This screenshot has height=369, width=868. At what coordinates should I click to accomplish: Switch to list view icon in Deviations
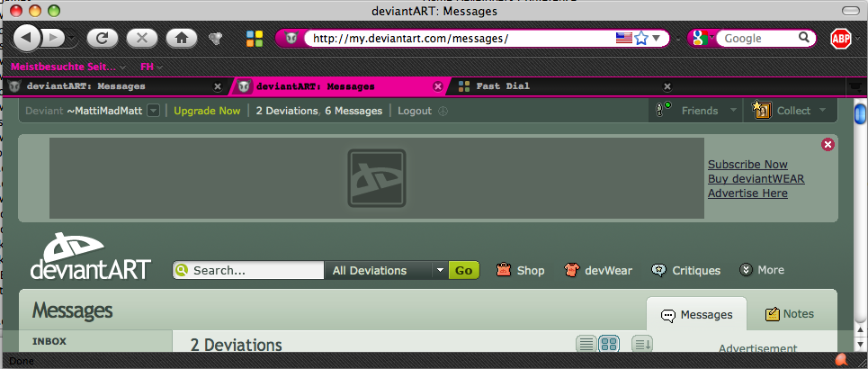pos(586,344)
